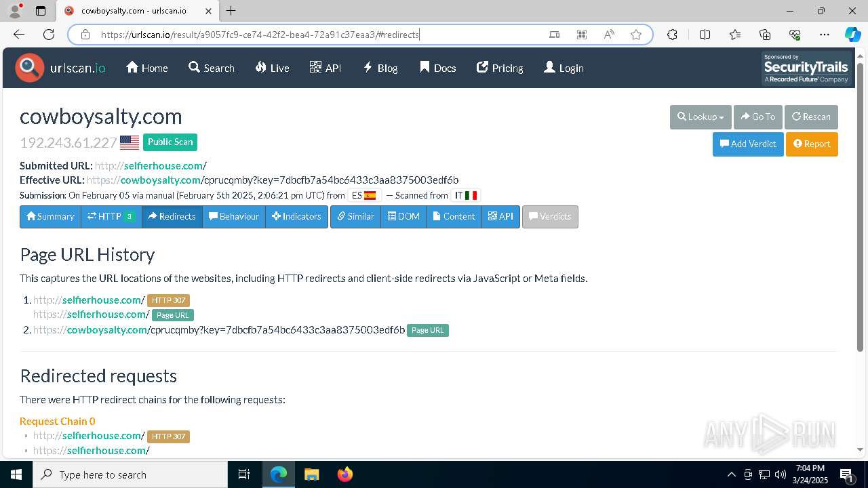Open the API result tab

point(500,216)
